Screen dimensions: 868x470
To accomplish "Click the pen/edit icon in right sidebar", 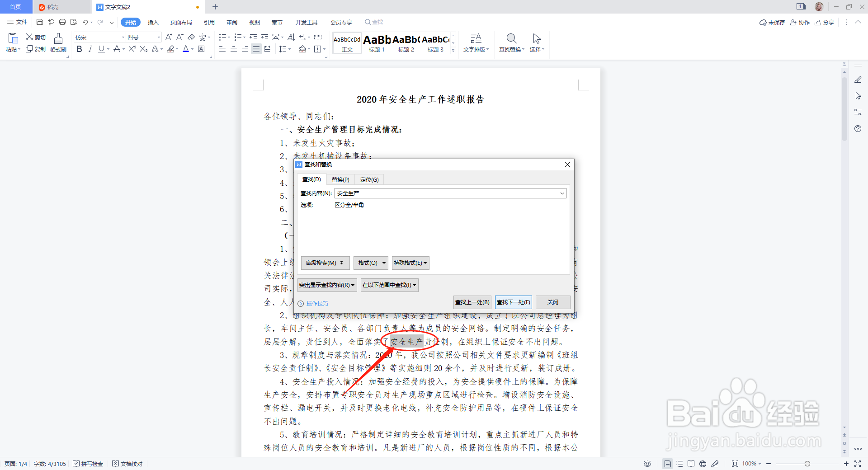I will (x=858, y=80).
